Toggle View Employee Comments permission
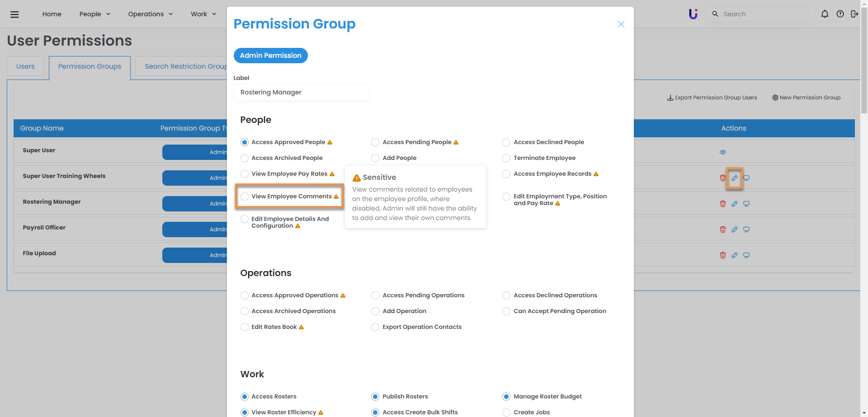Viewport: 868px width, 417px height. [245, 197]
